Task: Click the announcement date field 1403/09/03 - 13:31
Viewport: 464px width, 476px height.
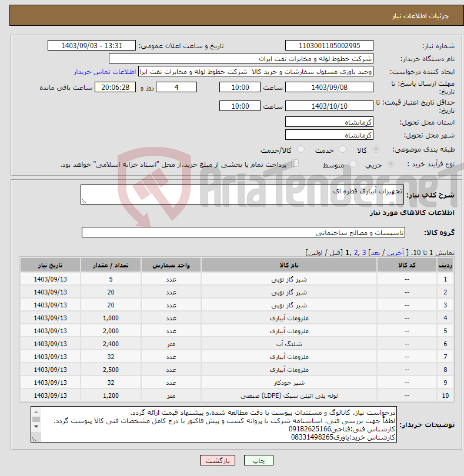Action: click(x=92, y=45)
